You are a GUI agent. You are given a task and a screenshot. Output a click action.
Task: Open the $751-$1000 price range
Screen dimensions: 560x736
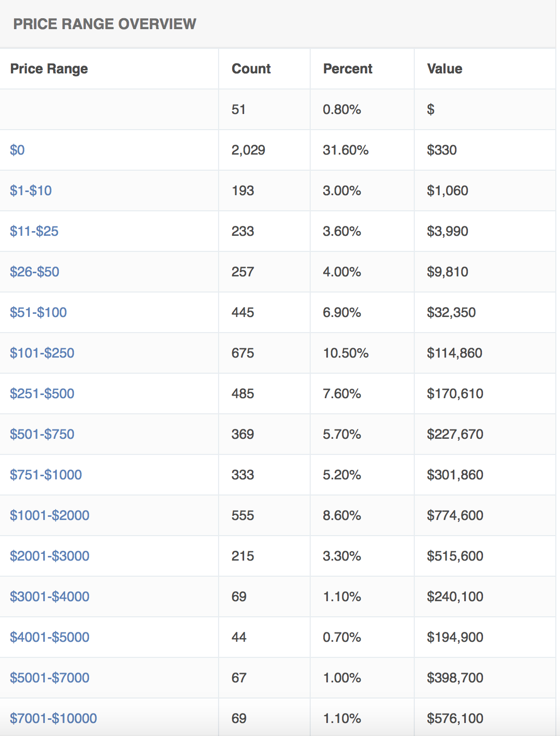[46, 475]
